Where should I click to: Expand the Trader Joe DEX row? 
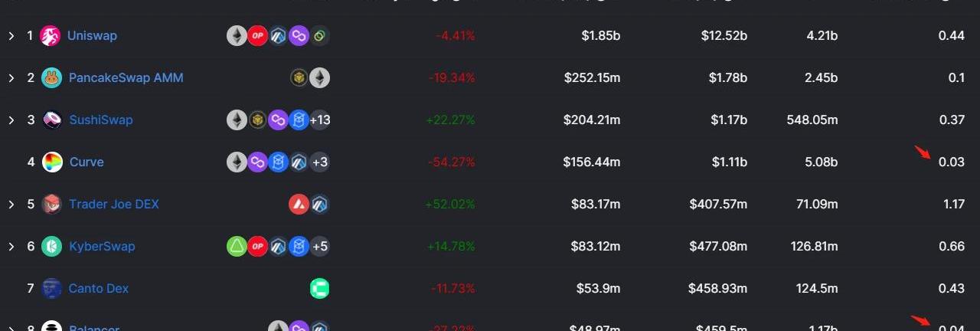coord(11,204)
